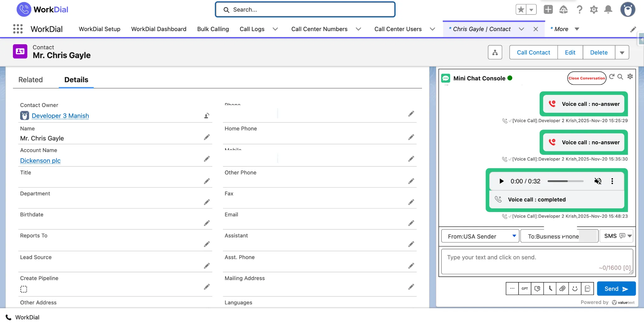Expand Call Center Users chevron
644x326 pixels.
coord(432,29)
